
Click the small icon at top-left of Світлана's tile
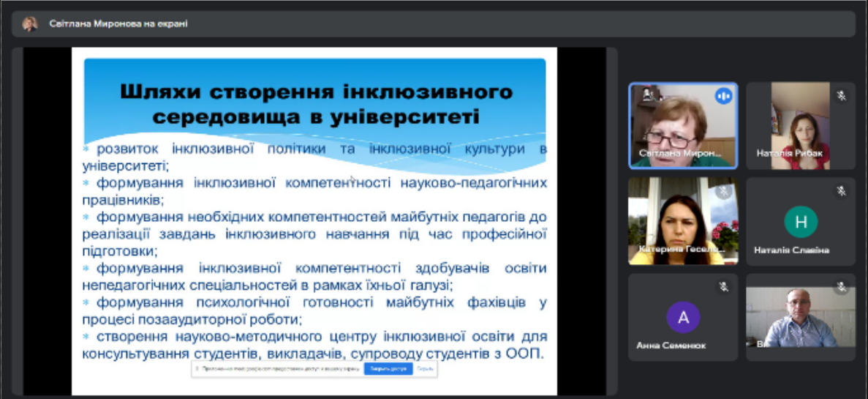coord(646,94)
